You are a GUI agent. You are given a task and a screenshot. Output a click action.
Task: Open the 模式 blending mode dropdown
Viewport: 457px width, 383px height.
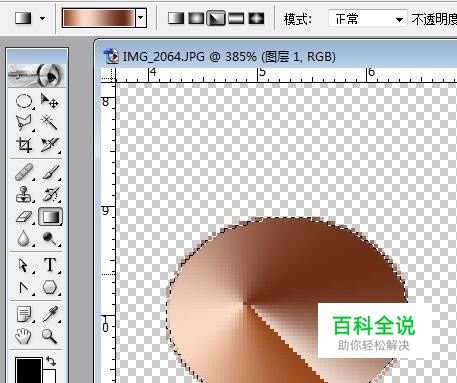point(368,19)
